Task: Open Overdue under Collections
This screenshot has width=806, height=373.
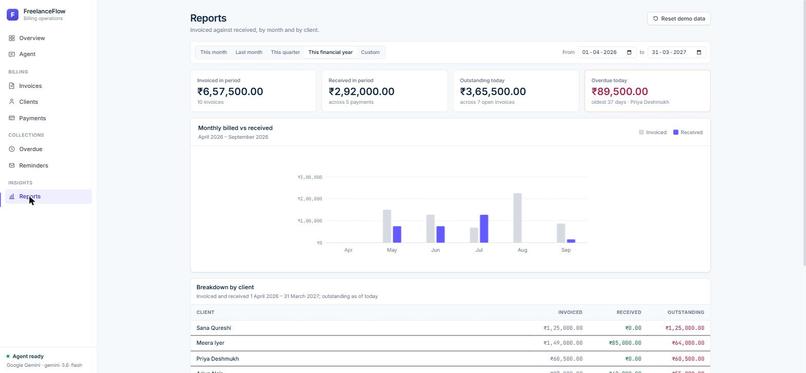Action: [48, 149]
